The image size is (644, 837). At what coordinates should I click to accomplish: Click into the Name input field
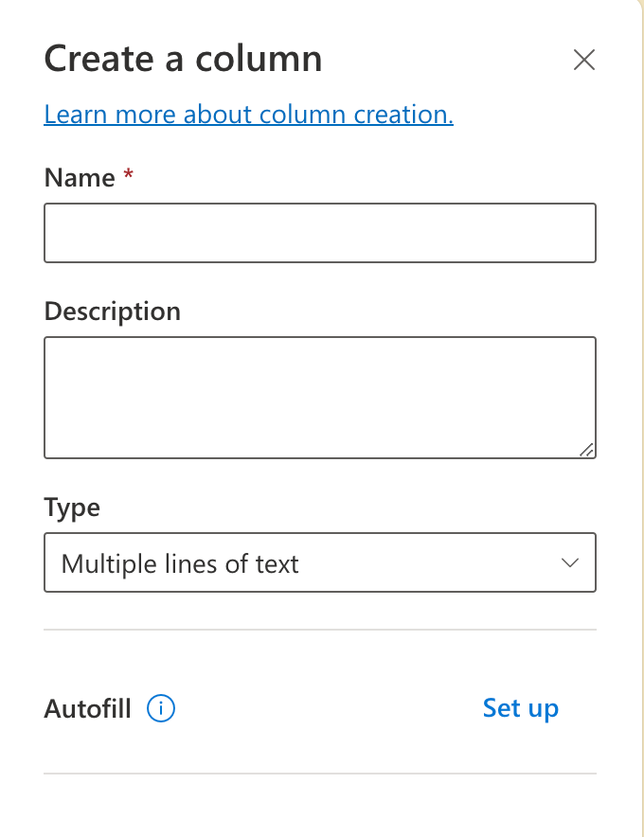click(319, 233)
